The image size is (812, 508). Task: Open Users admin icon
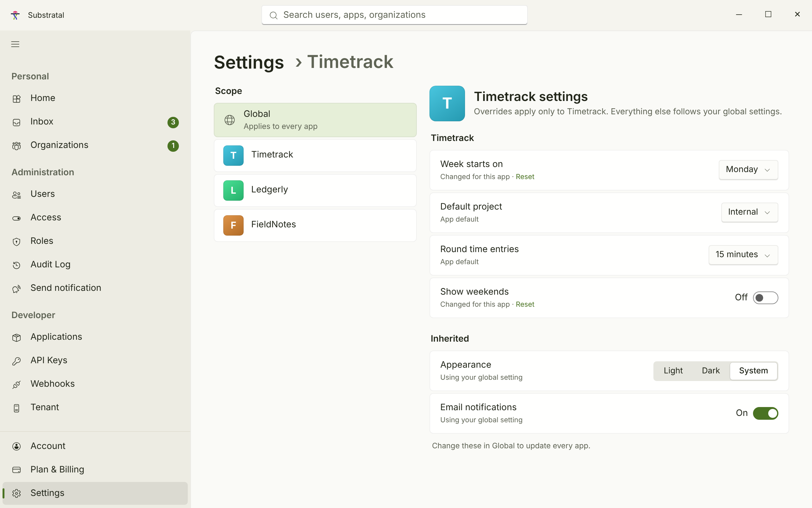point(16,195)
